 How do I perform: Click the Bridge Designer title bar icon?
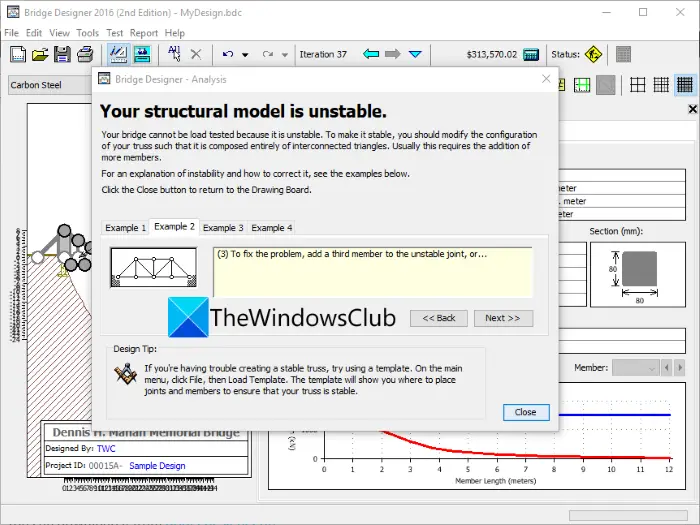(13, 12)
